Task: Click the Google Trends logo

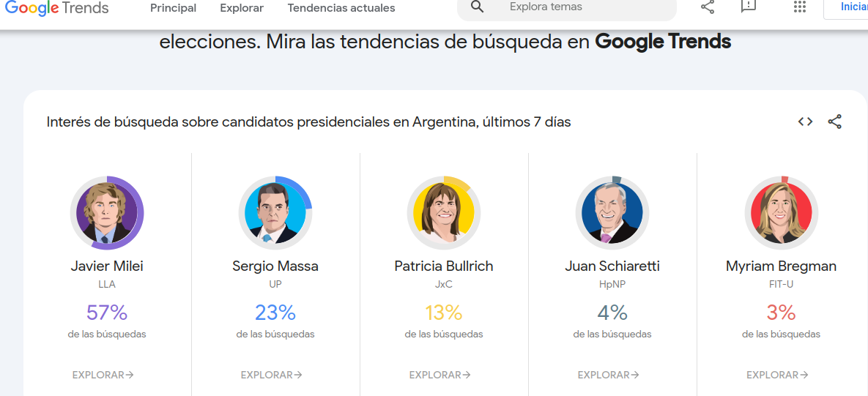Action: 57,8
